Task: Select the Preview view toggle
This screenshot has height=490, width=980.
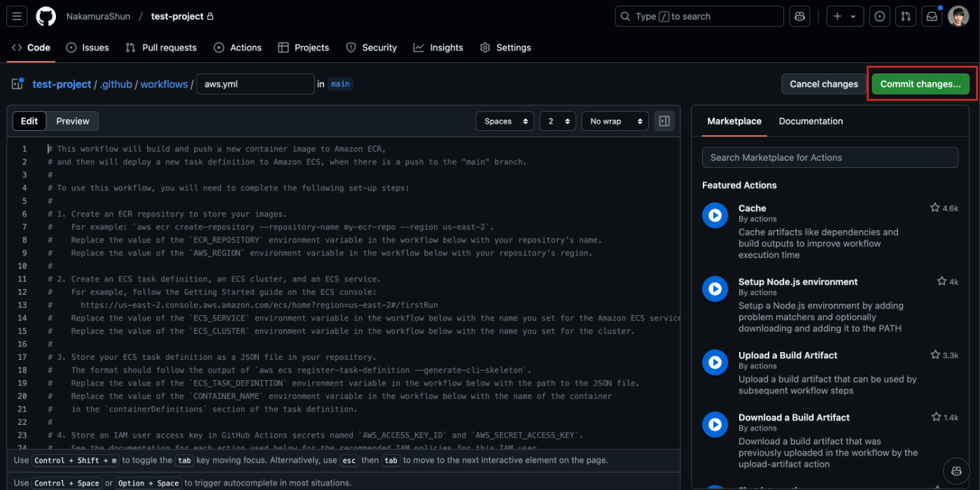Action: (73, 121)
